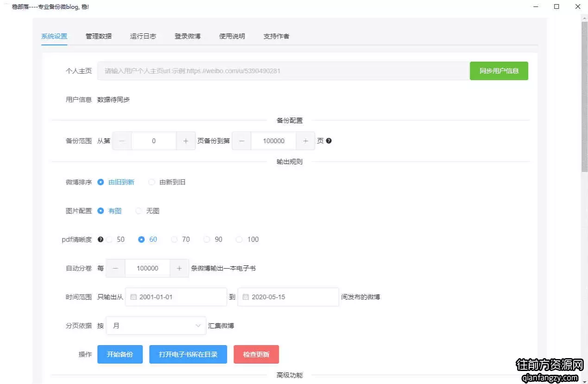Select the 无图 image option
Viewport: 588px width, 384px height.
click(147, 211)
